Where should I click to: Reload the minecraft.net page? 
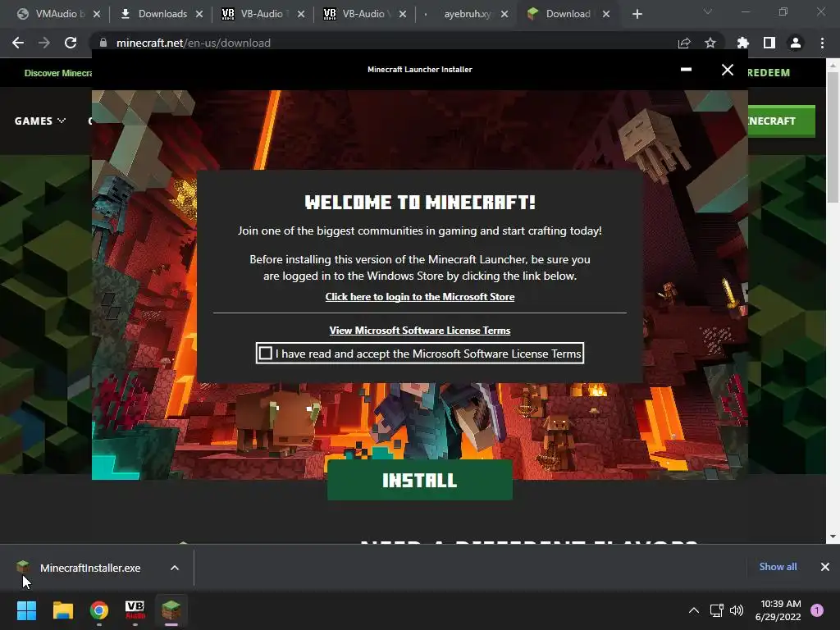coord(71,43)
